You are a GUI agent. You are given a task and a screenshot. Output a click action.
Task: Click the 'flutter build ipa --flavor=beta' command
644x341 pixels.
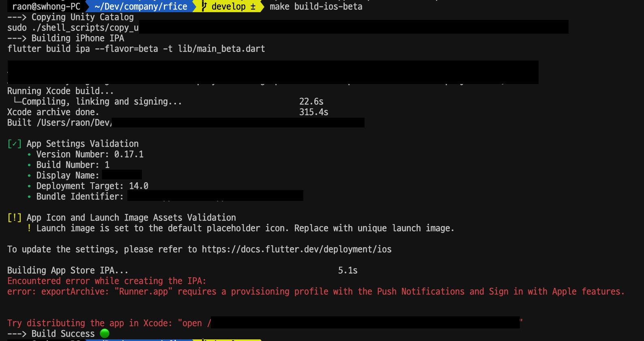point(136,49)
